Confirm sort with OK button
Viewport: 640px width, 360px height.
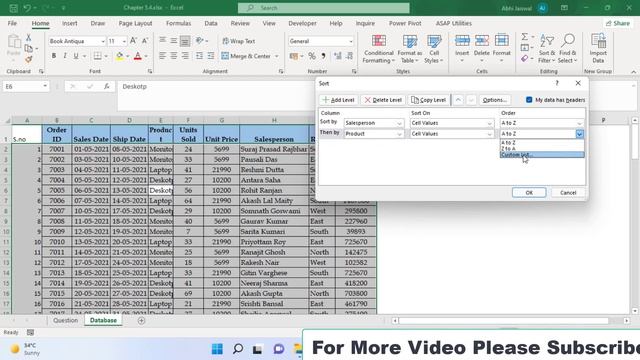[529, 193]
